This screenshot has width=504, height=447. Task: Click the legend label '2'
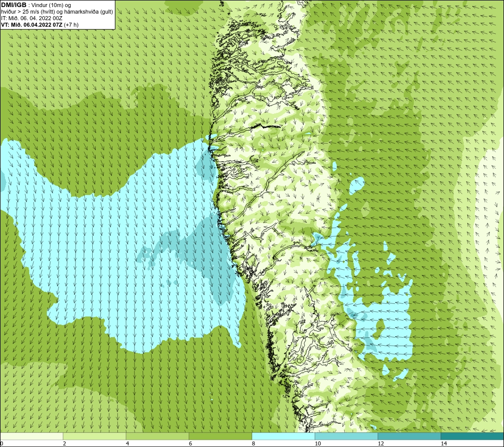pyautogui.click(x=65, y=443)
